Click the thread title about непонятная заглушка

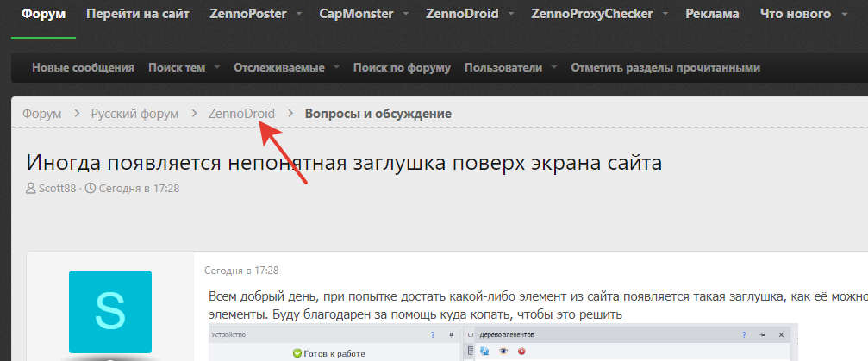[344, 163]
